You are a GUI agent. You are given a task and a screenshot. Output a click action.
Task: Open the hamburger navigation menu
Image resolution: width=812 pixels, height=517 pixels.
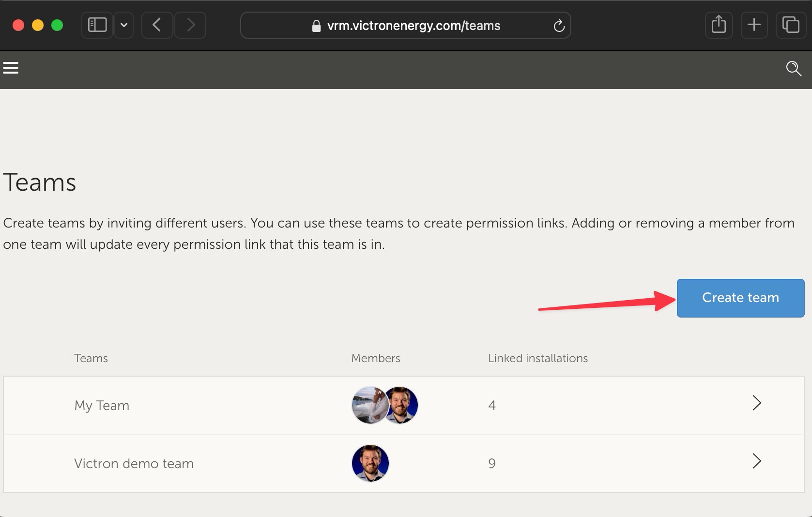tap(11, 68)
